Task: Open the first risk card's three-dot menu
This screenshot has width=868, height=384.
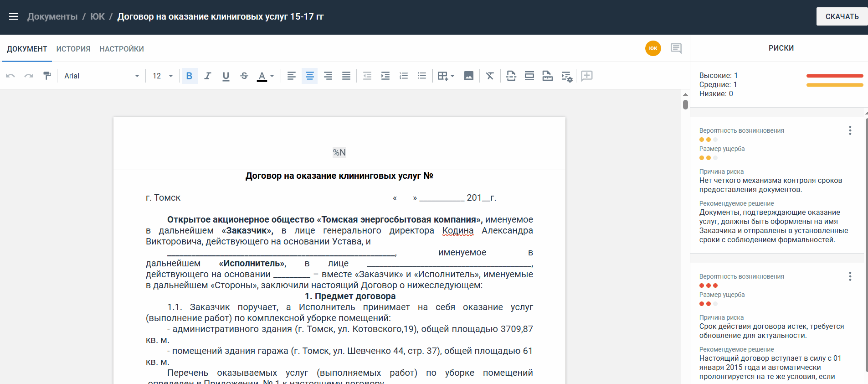Action: click(850, 131)
